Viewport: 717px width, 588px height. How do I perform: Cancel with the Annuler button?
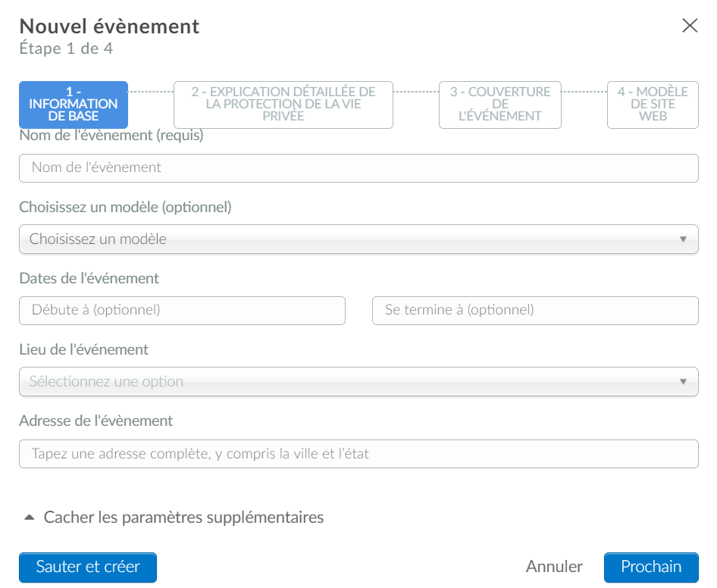click(x=554, y=567)
